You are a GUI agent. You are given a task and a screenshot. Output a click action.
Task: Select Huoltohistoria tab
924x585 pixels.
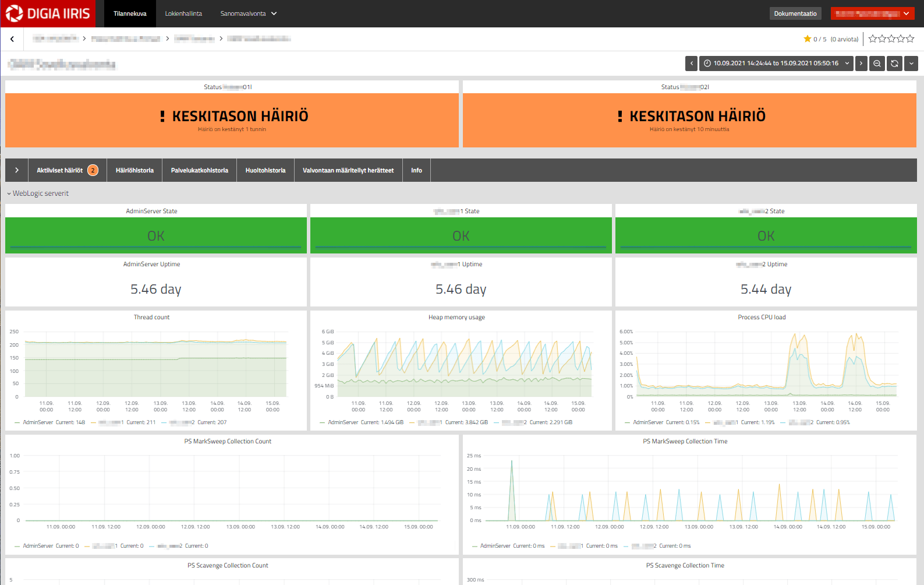[265, 170]
